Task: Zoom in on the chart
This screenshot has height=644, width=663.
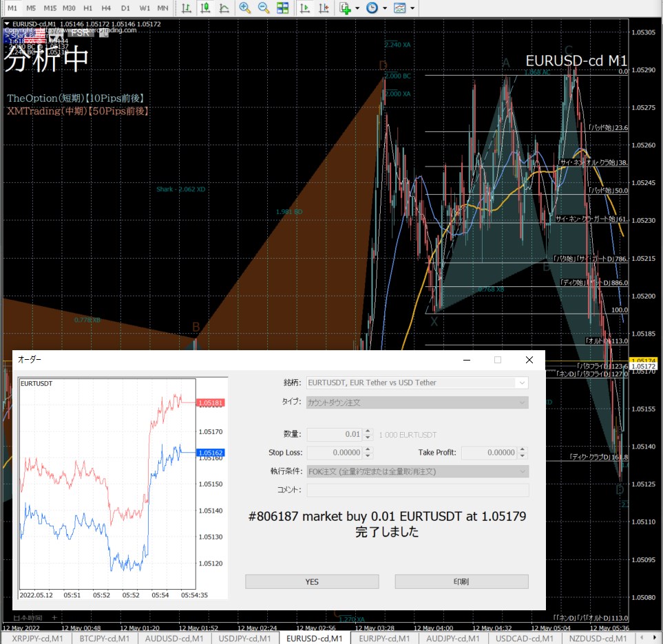Action: tap(244, 8)
